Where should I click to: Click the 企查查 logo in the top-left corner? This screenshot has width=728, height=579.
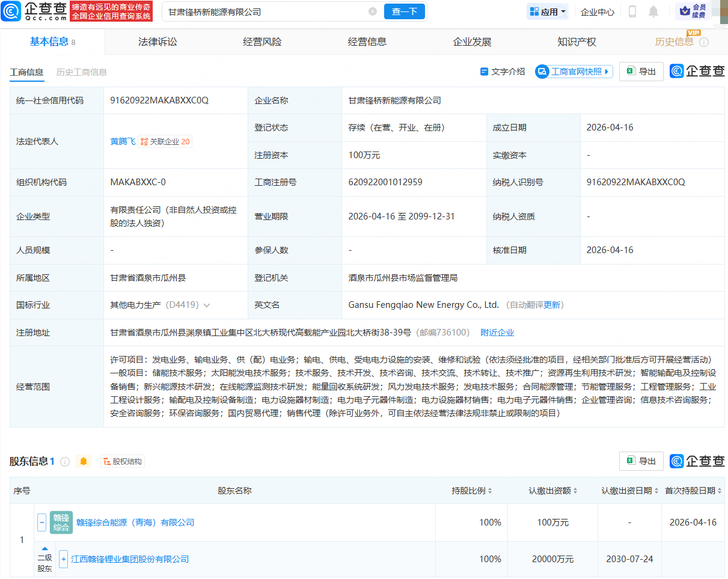point(34,11)
